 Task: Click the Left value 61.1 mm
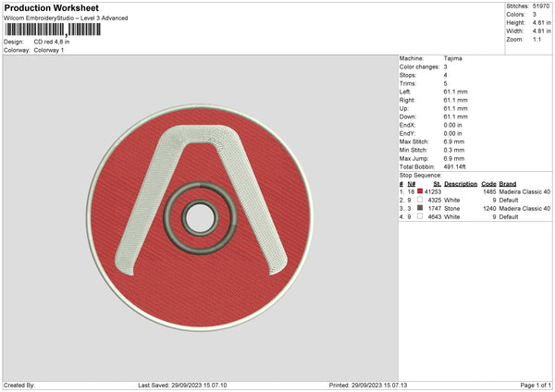455,92
